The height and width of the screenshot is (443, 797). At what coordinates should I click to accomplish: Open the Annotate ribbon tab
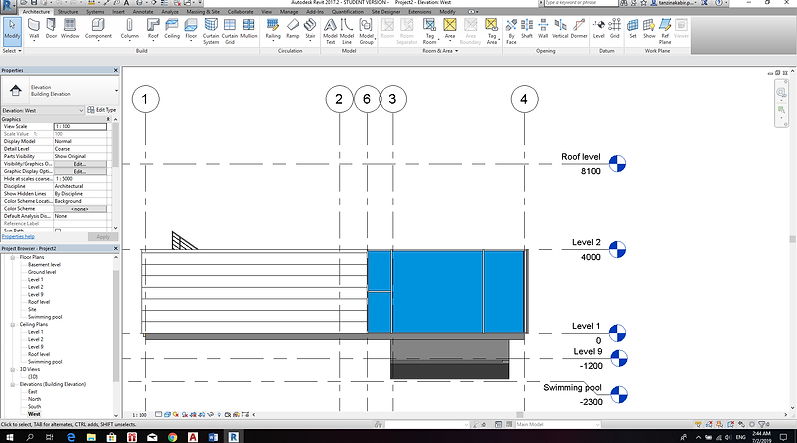point(143,11)
